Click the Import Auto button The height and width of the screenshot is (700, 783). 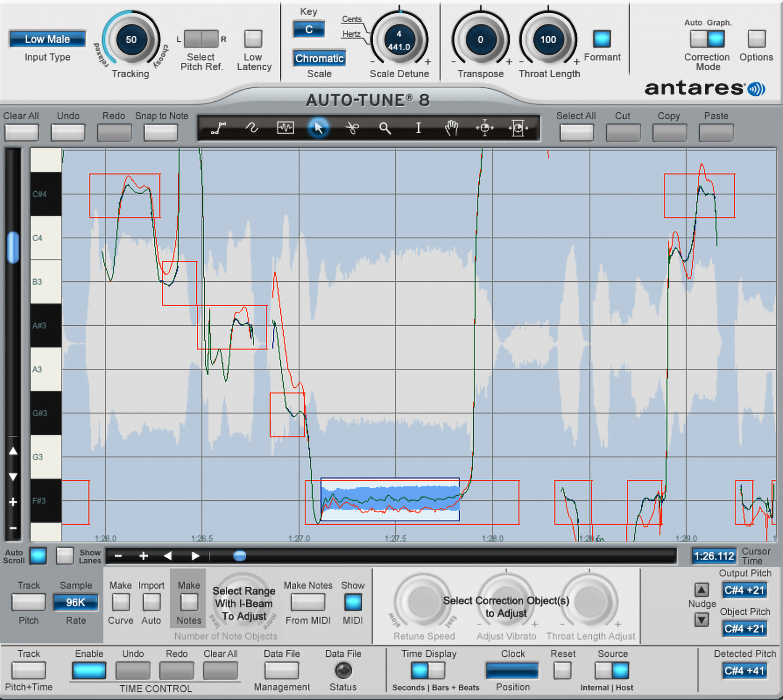[x=151, y=602]
